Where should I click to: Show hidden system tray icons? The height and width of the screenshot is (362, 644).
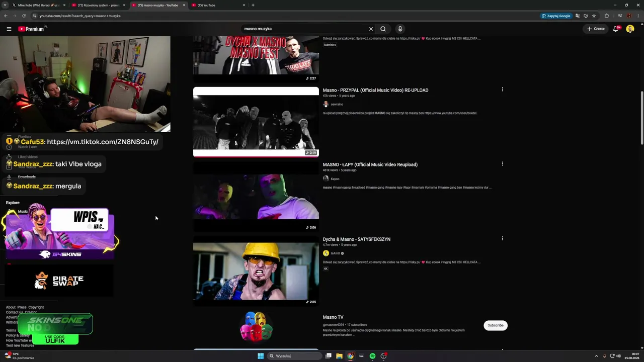pyautogui.click(x=596, y=356)
